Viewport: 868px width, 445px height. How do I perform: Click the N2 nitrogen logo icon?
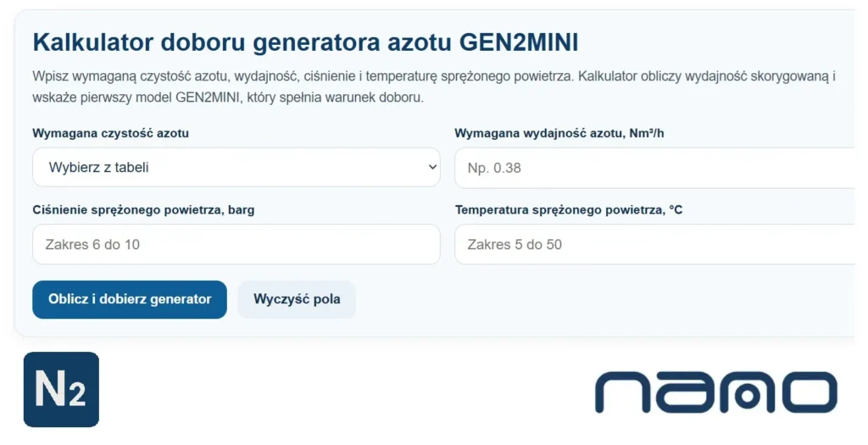(61, 389)
